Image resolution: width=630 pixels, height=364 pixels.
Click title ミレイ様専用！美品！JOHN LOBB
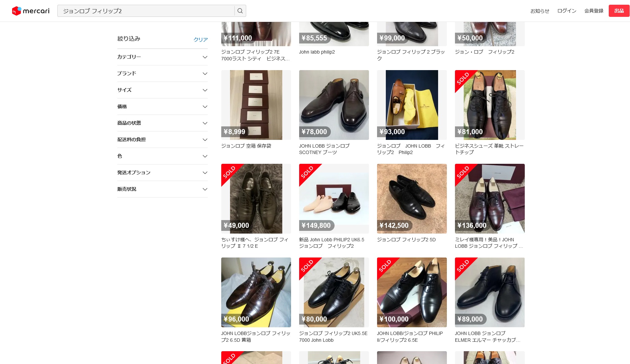(x=489, y=243)
